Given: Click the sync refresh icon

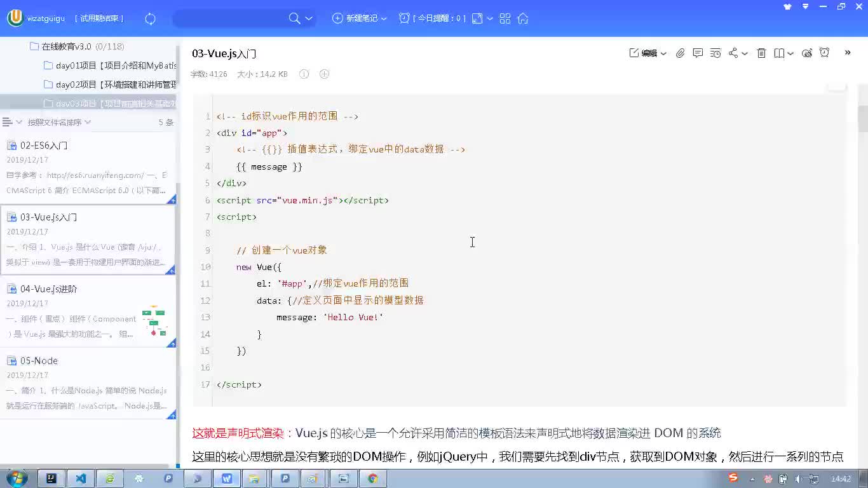Looking at the screenshot, I should (151, 18).
